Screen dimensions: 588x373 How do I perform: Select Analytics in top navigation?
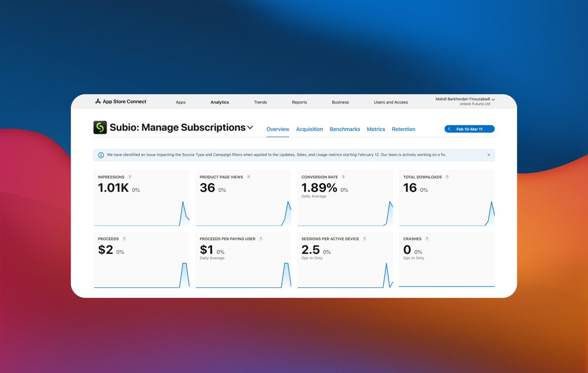220,102
